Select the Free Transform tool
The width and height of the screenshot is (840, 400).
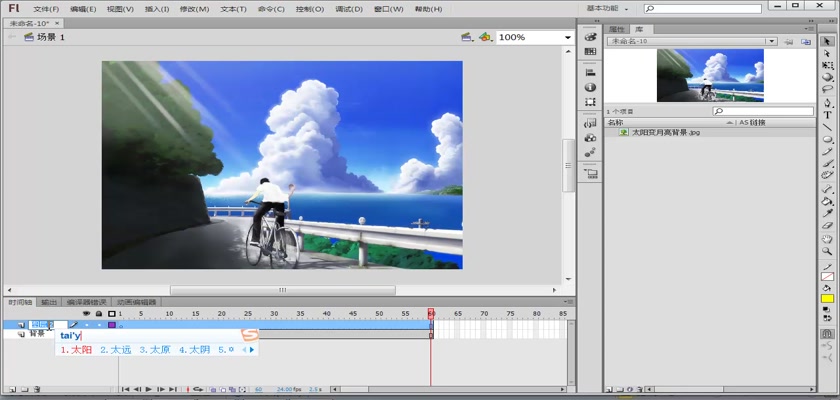coord(827,65)
